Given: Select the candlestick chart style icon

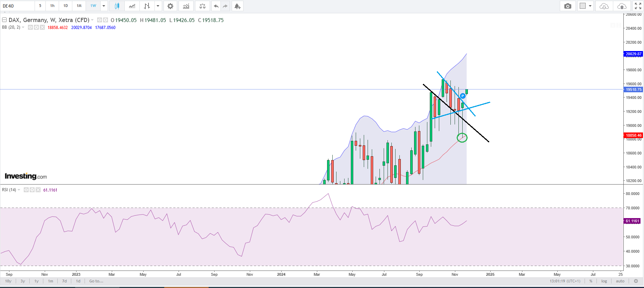Looking at the screenshot, I should 117,6.
